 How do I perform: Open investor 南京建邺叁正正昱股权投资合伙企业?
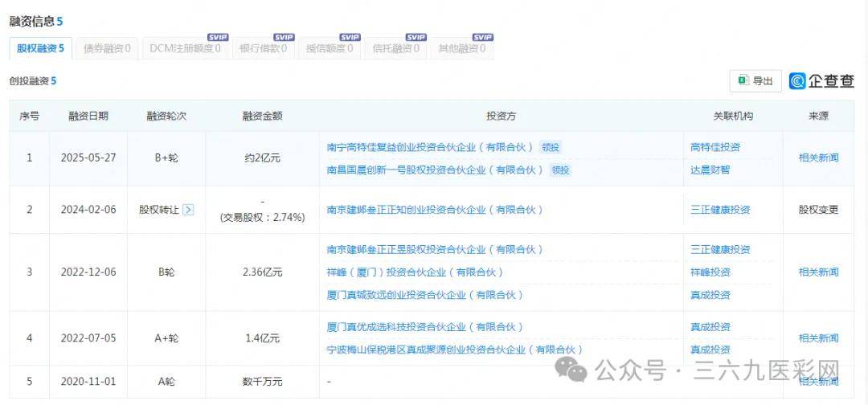click(435, 250)
